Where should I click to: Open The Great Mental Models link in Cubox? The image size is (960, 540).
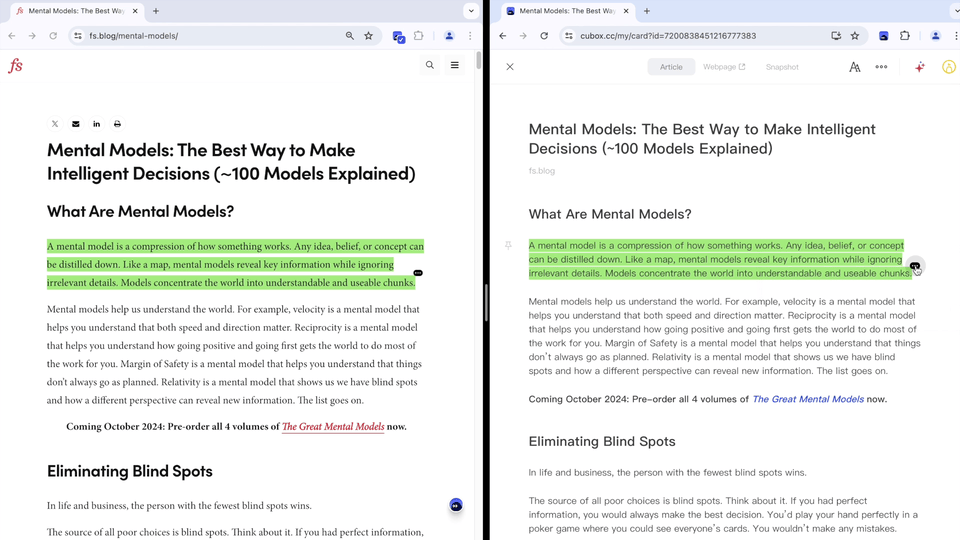point(808,399)
